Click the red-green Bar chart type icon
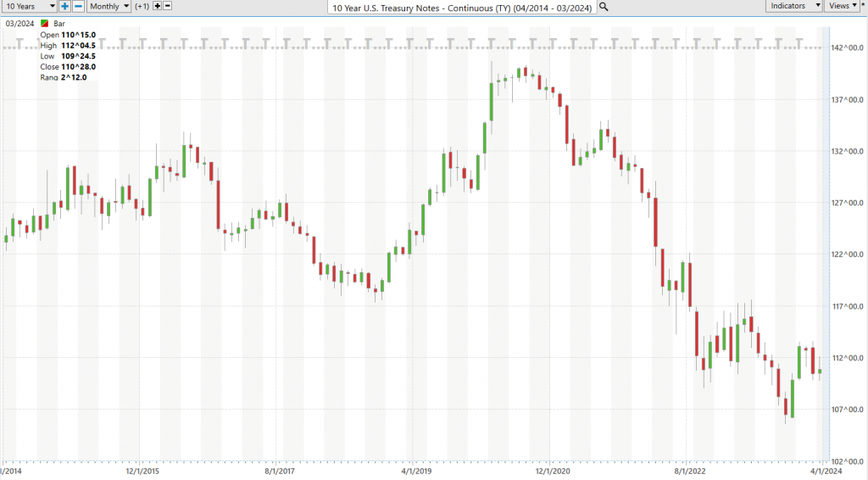Screen dimensions: 868x480 coord(44,24)
